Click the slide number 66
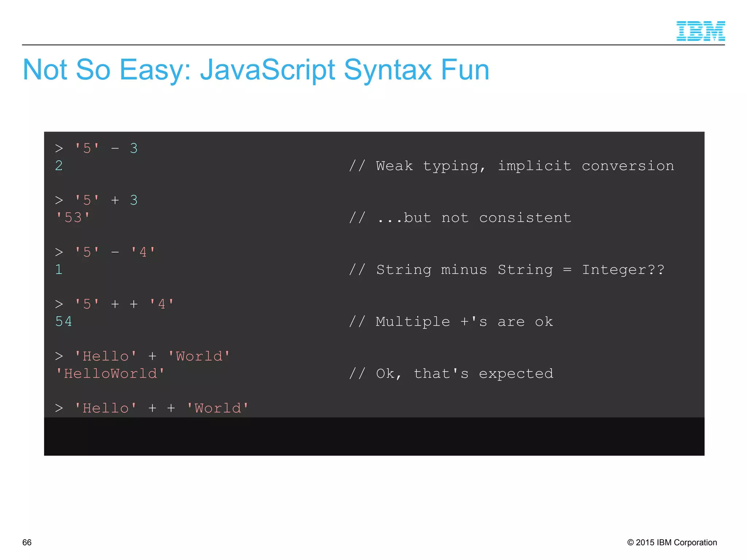 coord(27,542)
